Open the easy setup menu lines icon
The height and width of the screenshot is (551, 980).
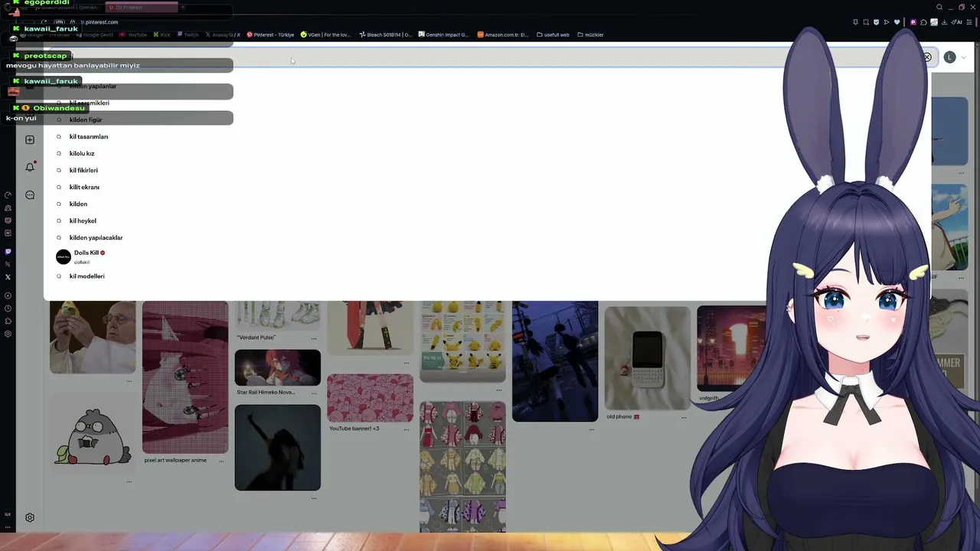coord(969,22)
